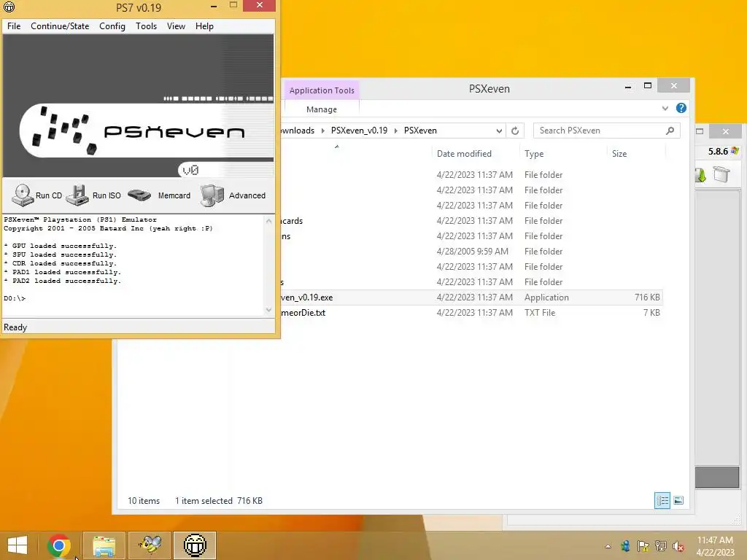This screenshot has height=560, width=747.
Task: Click the TXT File type cell
Action: [x=540, y=313]
